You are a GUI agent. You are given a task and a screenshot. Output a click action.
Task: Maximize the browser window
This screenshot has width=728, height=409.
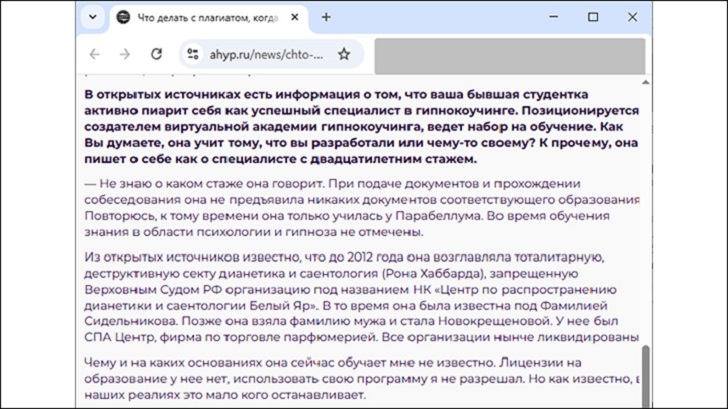tap(593, 17)
